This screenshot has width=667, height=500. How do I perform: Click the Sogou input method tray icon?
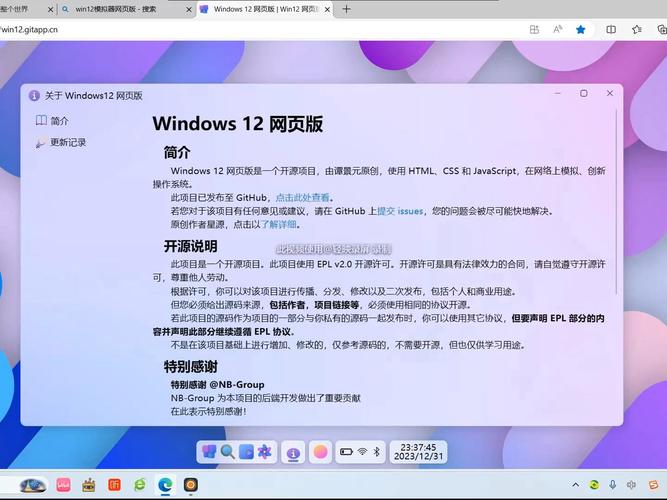coord(654,485)
